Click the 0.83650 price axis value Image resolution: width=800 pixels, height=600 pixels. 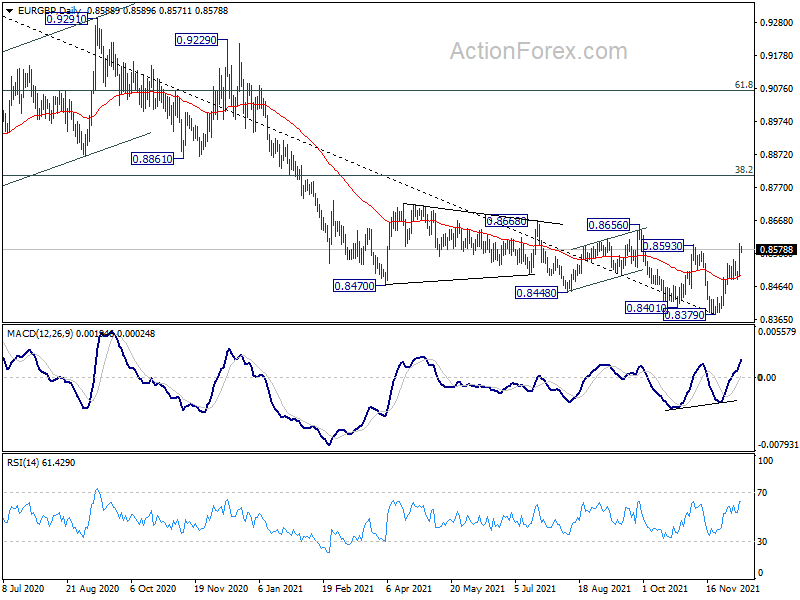777,319
